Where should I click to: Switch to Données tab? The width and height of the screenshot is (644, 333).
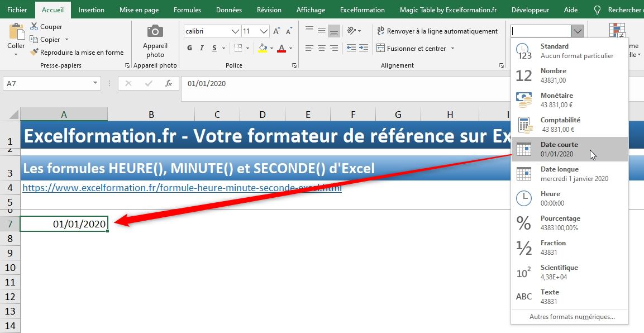tap(229, 10)
